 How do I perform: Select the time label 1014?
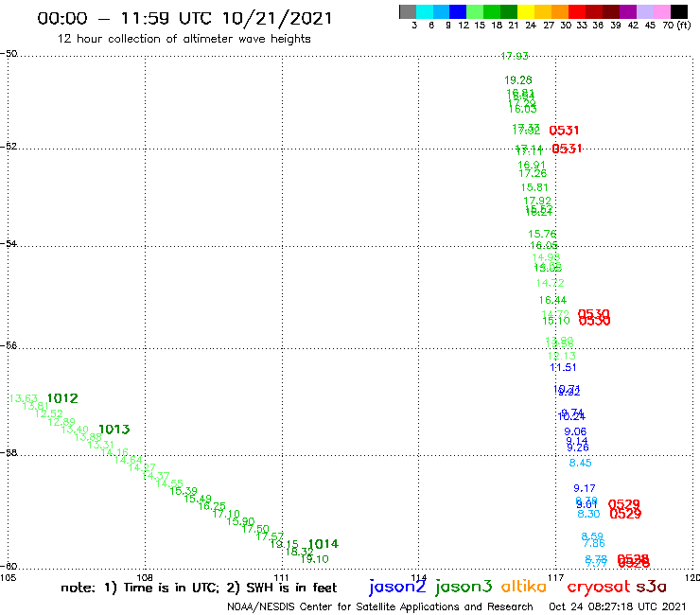[x=324, y=544]
